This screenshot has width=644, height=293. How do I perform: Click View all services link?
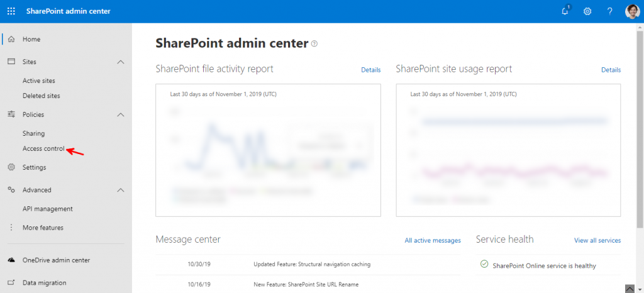[x=597, y=240]
